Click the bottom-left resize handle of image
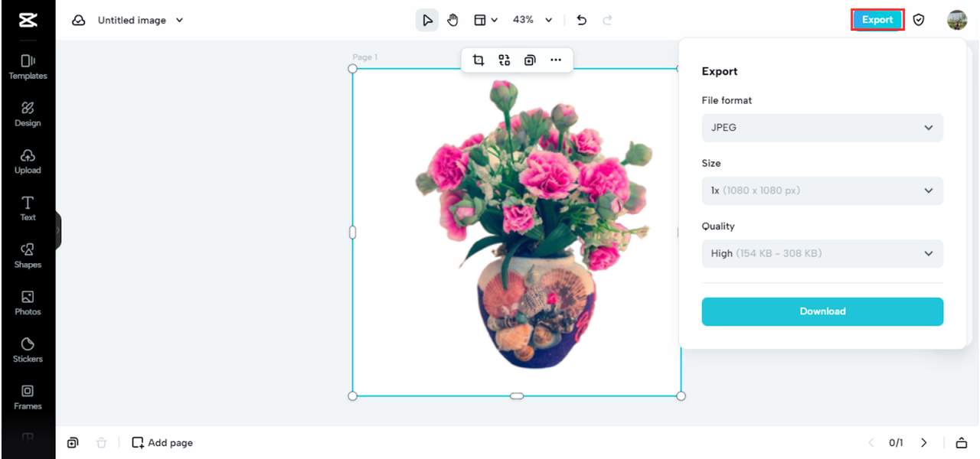The width and height of the screenshot is (980, 459). pyautogui.click(x=353, y=396)
